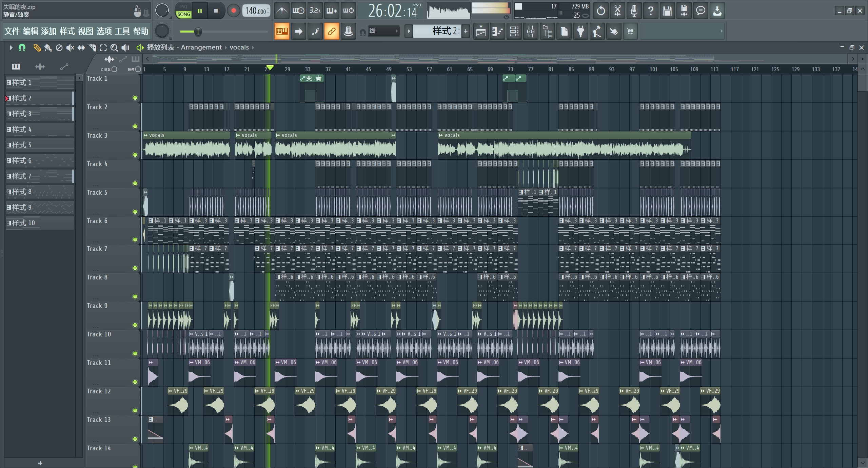868x468 pixels.
Task: Save the project with floppy disk icon
Action: (x=667, y=11)
